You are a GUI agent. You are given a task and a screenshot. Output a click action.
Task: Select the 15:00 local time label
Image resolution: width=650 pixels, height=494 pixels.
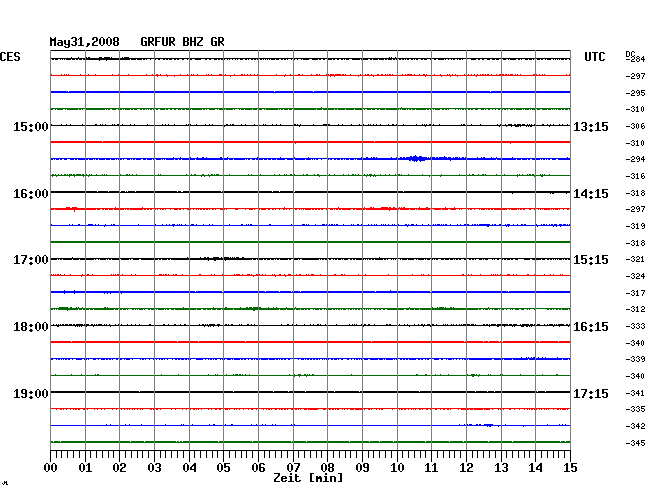[31, 126]
